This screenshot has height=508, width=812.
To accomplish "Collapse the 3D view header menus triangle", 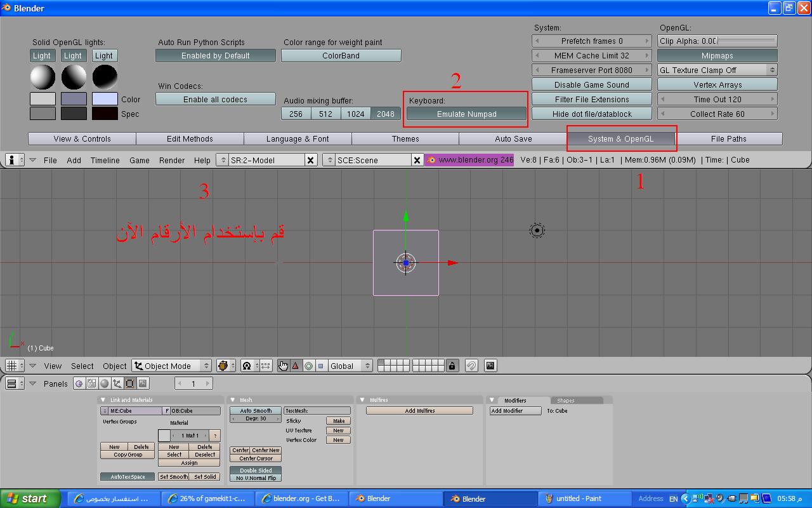I will click(x=32, y=366).
